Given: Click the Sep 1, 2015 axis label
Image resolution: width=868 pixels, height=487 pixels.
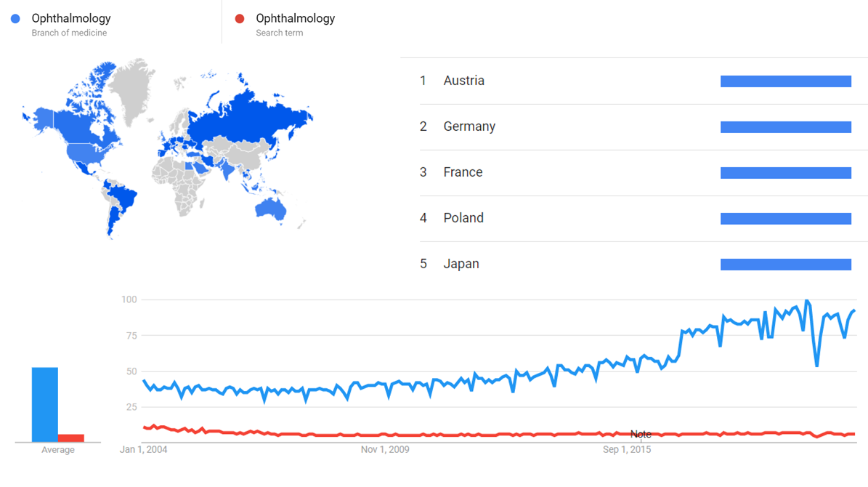Looking at the screenshot, I should (627, 450).
